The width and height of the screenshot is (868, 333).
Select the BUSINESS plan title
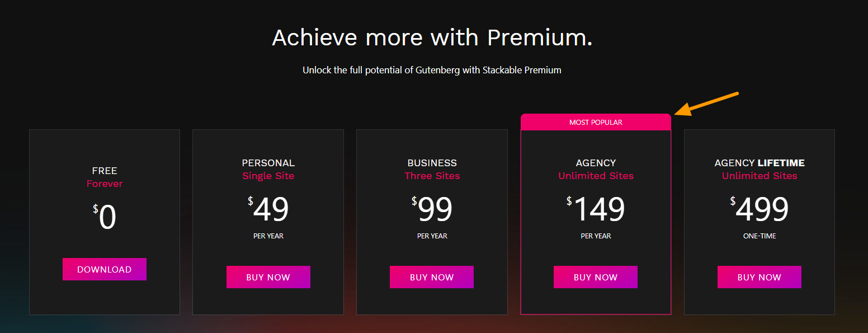pos(432,163)
